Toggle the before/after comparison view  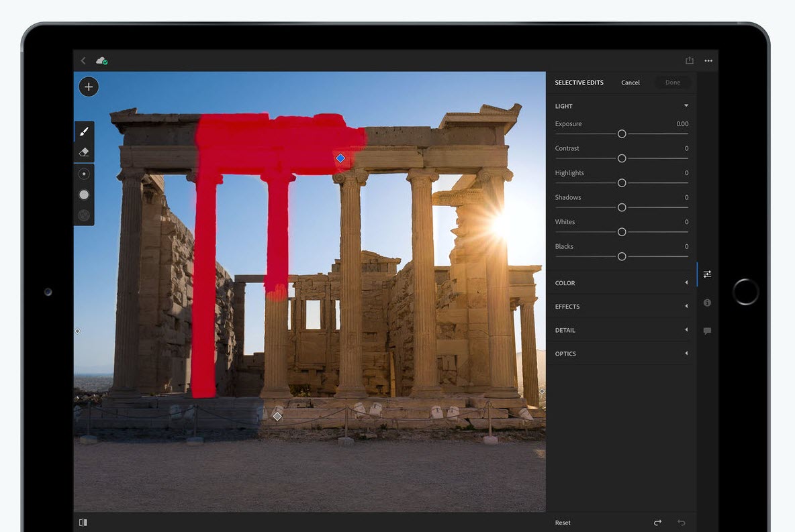coord(83,522)
